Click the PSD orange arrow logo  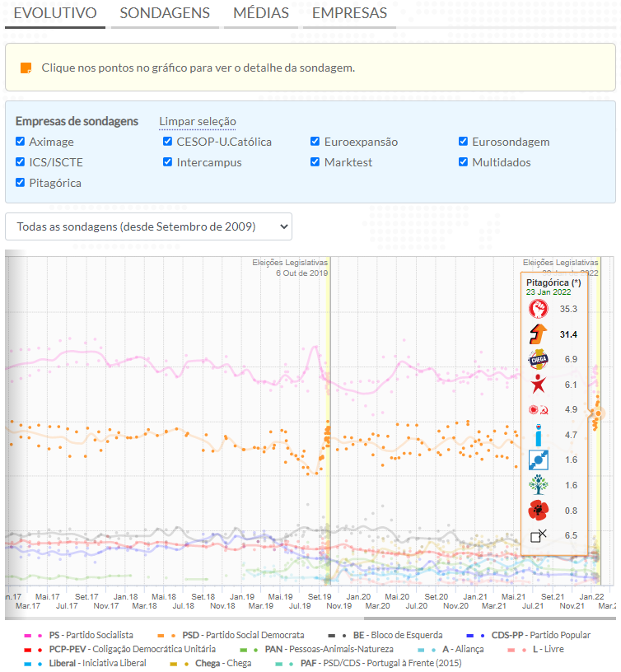pyautogui.click(x=538, y=334)
